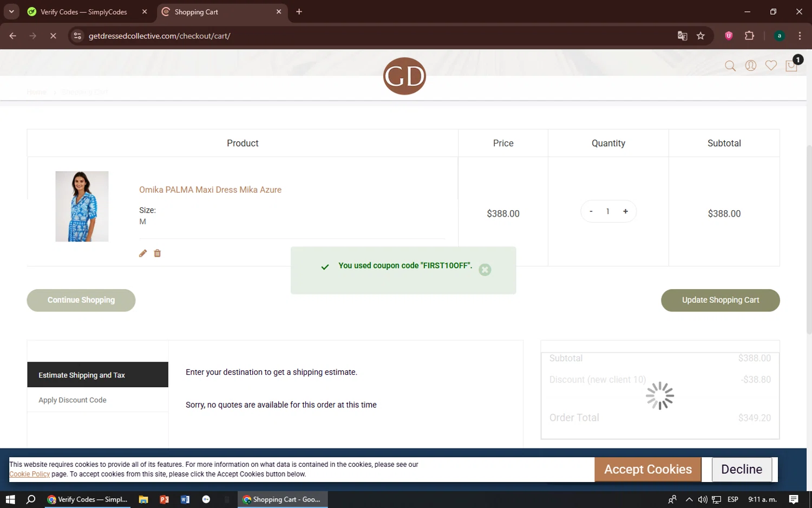Go back to the previous page

click(x=12, y=36)
